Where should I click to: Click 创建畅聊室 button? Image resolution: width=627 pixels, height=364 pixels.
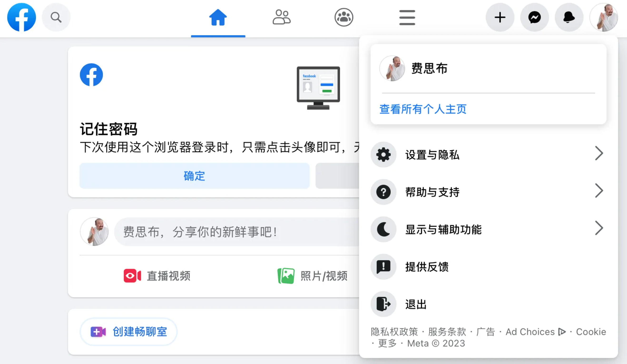128,332
